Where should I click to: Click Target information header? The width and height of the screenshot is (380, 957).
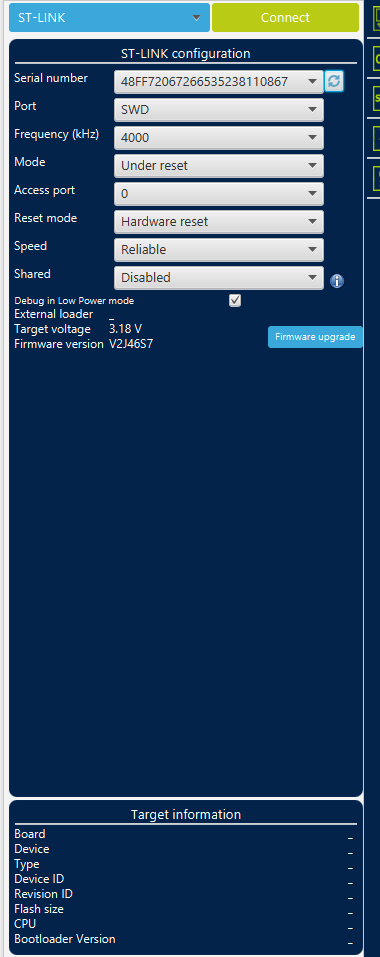[185, 815]
